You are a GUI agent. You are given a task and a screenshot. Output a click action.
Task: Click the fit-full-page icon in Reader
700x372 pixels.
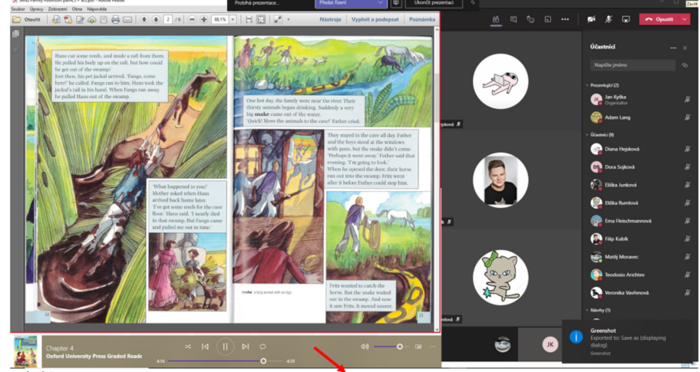[261, 20]
